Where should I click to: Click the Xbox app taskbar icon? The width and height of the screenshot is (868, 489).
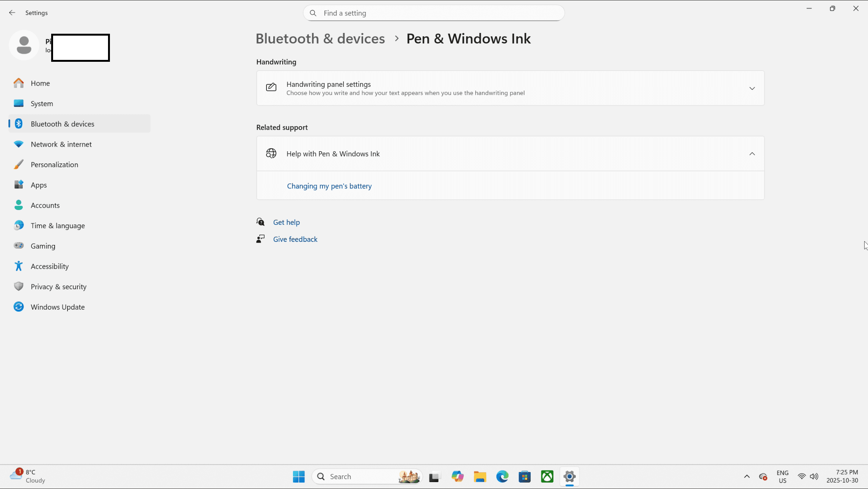click(x=547, y=476)
